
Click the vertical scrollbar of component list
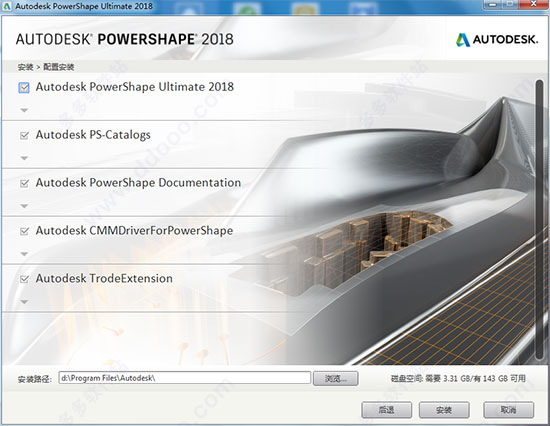click(x=539, y=219)
